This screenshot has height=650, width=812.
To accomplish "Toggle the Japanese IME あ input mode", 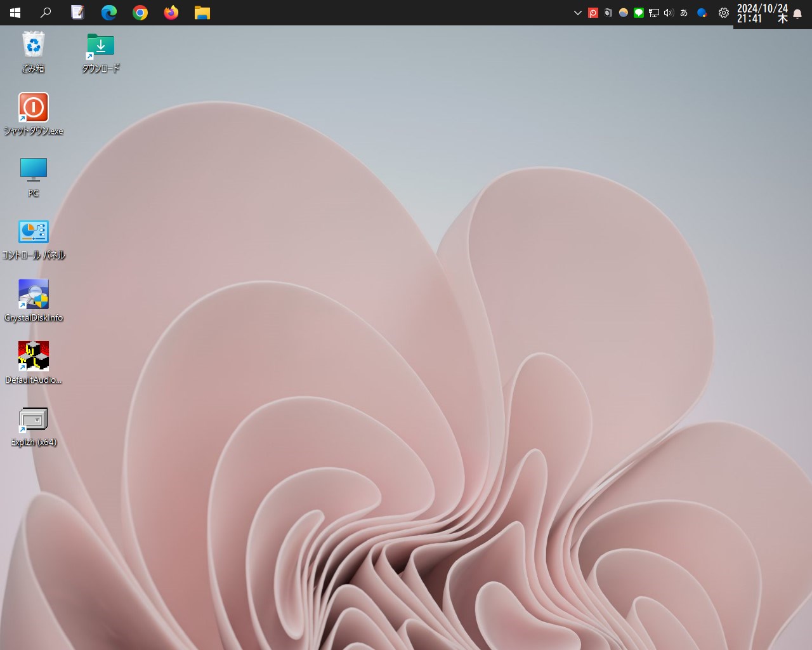I will (x=684, y=13).
